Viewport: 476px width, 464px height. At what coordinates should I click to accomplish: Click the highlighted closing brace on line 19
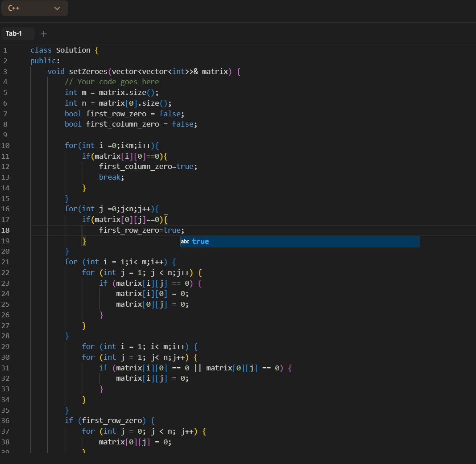(84, 241)
